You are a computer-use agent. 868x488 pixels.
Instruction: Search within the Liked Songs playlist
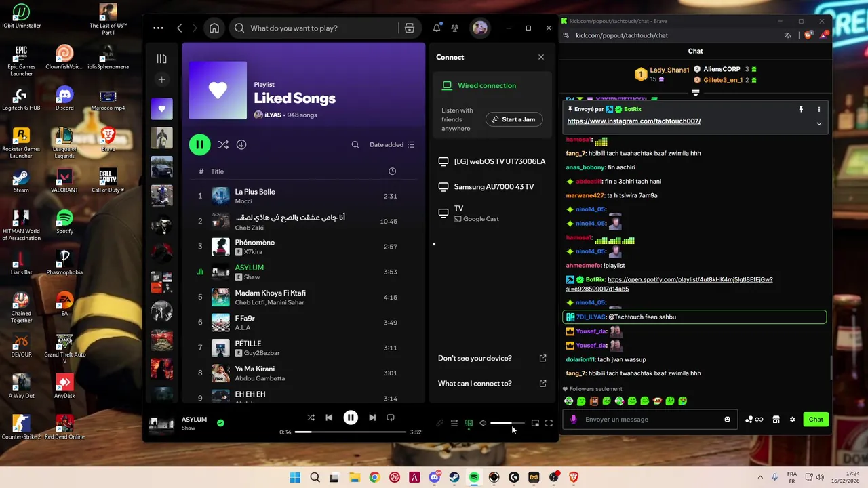pos(355,144)
